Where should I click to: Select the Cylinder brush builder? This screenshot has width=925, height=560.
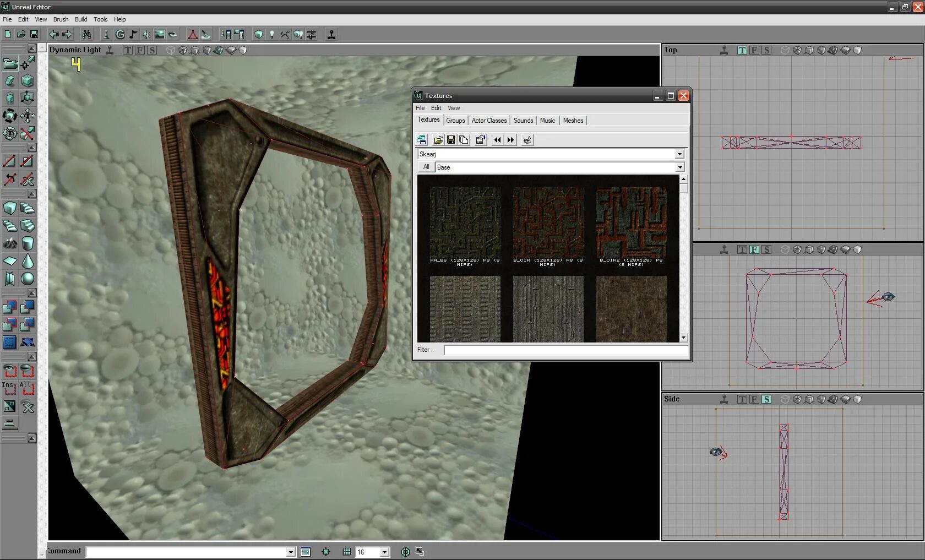pos(28,243)
